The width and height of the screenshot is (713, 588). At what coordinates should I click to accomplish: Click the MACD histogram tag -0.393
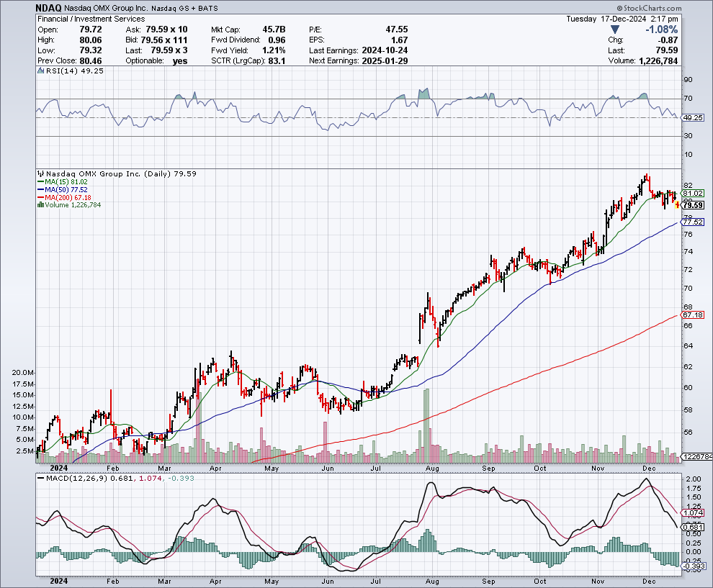[x=694, y=566]
